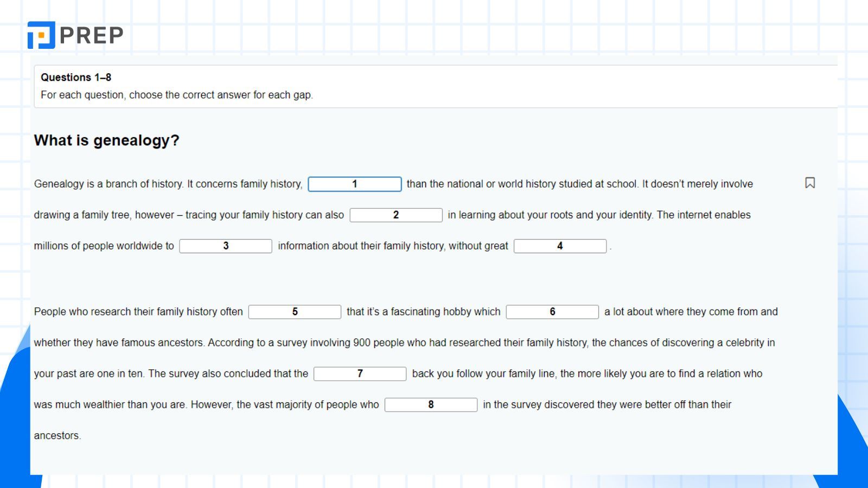Open the gap 4 answer dropdown
Screen dimensions: 868x488
560,246
